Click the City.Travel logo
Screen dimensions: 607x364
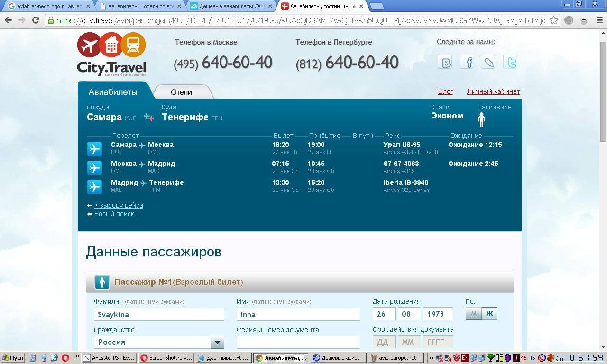tap(112, 54)
